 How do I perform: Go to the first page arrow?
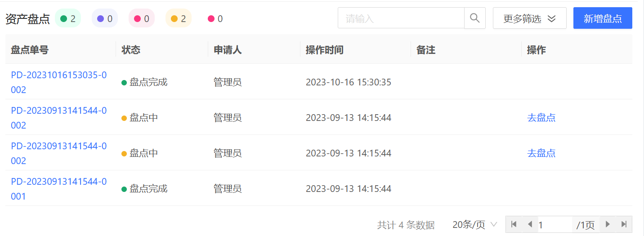pos(514,224)
